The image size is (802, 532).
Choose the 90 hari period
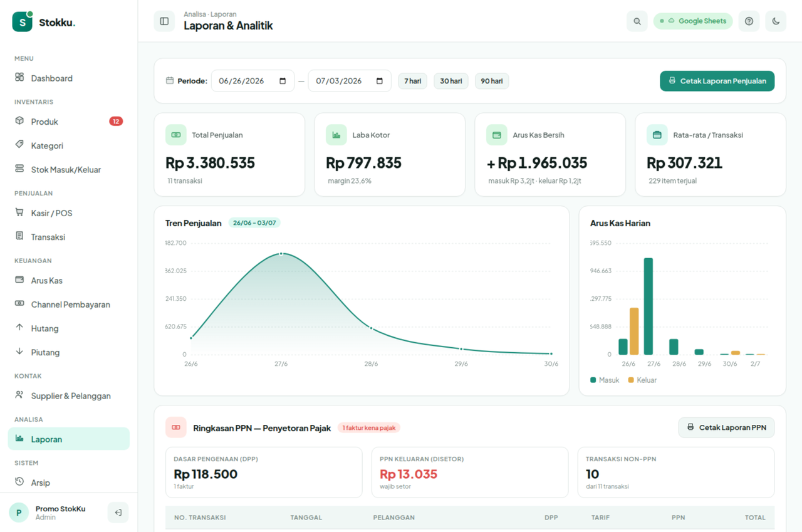pos(492,81)
